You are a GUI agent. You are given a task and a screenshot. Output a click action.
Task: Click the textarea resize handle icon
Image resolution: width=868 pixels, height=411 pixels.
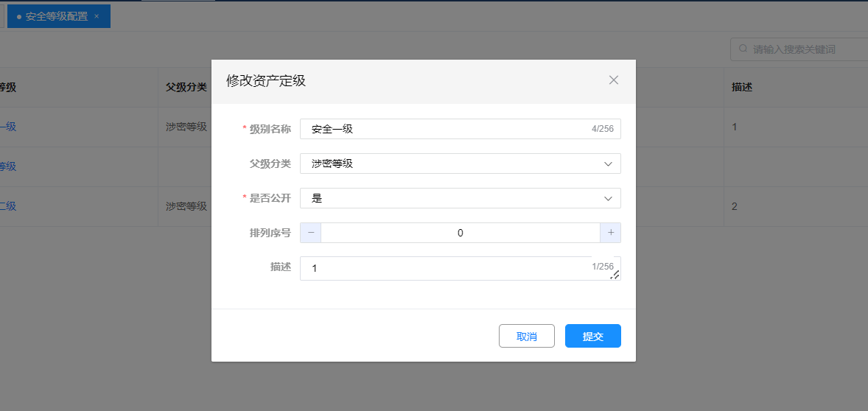coord(615,275)
